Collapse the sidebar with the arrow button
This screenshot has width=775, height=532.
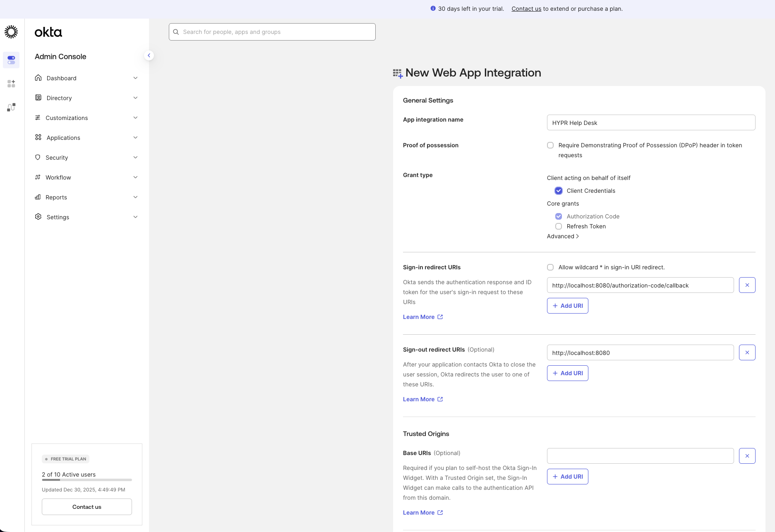(149, 55)
